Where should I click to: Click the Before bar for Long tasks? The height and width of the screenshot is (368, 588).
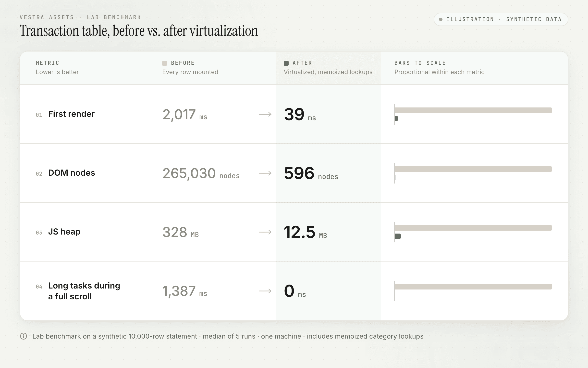point(473,287)
